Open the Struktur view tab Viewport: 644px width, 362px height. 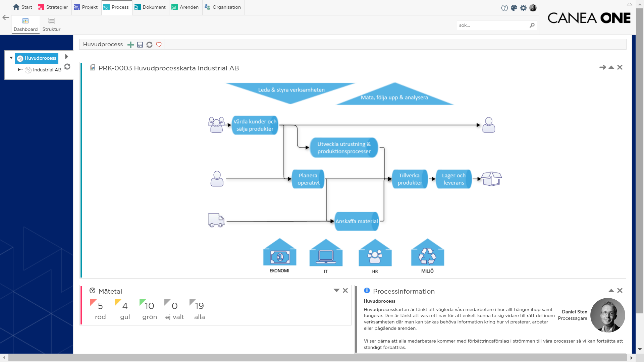(x=51, y=24)
